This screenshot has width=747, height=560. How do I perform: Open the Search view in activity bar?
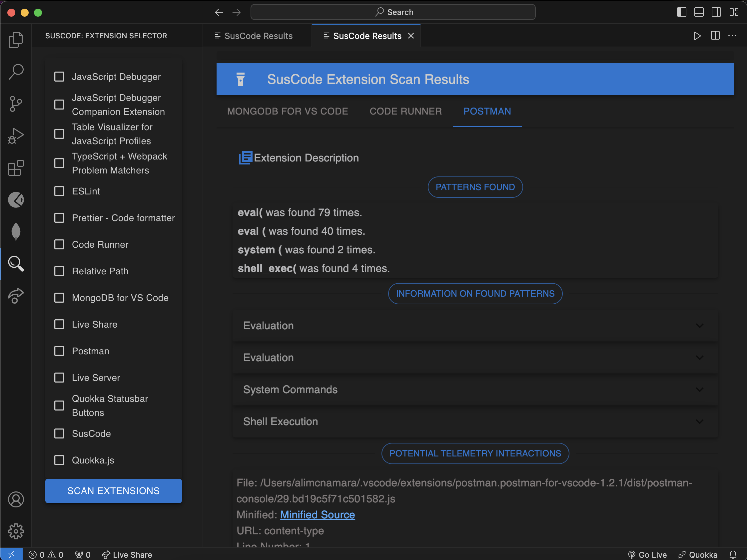coord(16,72)
